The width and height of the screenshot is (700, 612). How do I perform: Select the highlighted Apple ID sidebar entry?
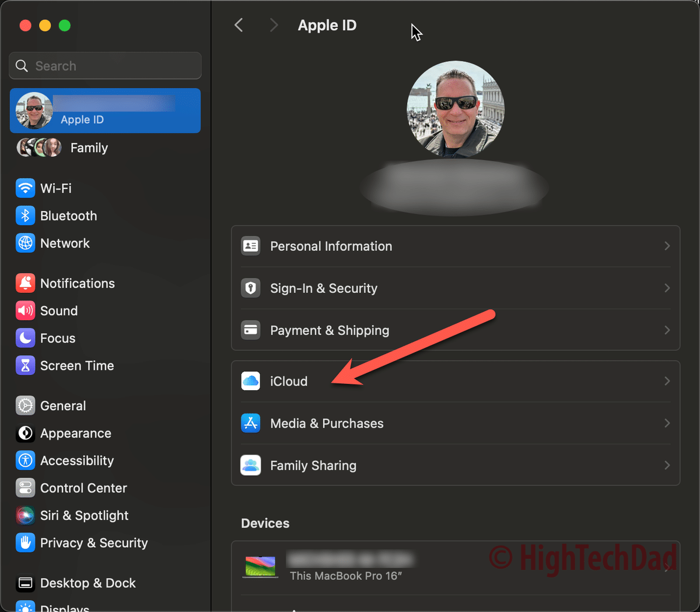tap(105, 110)
